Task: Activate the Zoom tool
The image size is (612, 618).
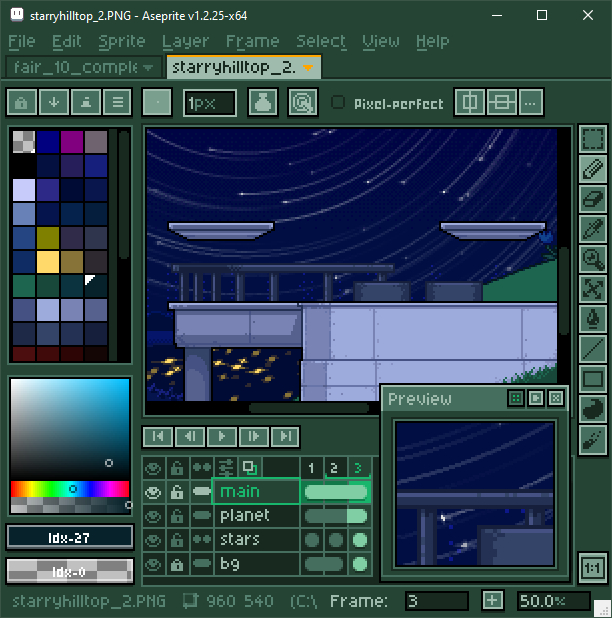Action: 593,259
